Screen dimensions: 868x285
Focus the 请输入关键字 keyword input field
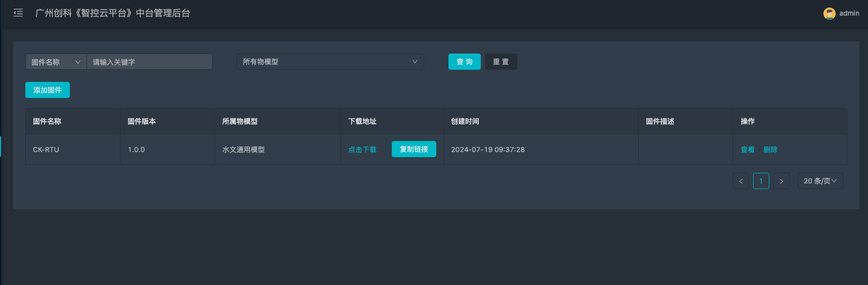(x=149, y=62)
